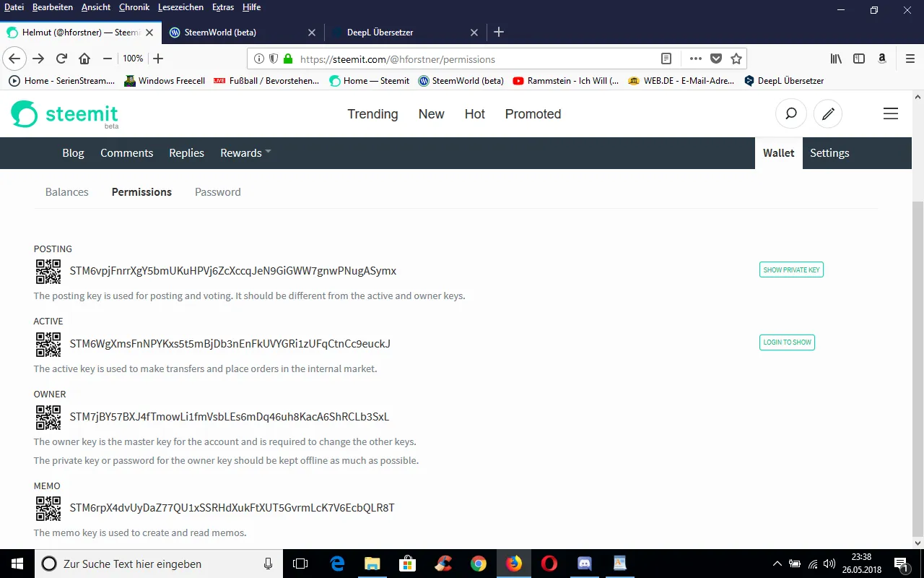Viewport: 924px width, 578px height.
Task: Open the browser home page
Action: coord(84,59)
